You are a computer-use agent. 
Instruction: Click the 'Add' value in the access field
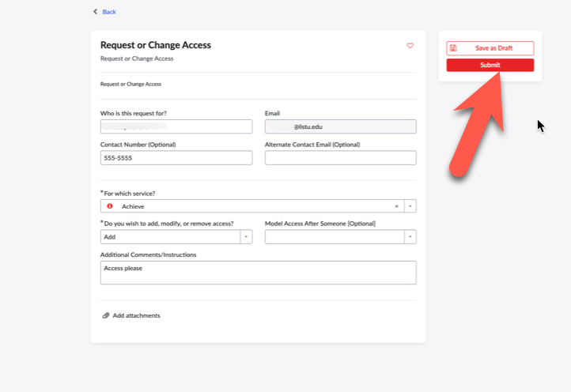point(110,237)
